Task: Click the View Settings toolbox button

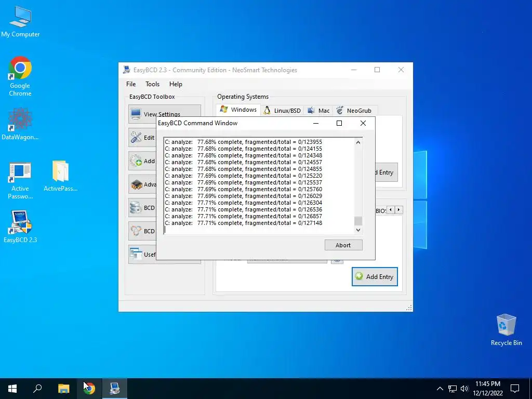Action: (x=165, y=114)
